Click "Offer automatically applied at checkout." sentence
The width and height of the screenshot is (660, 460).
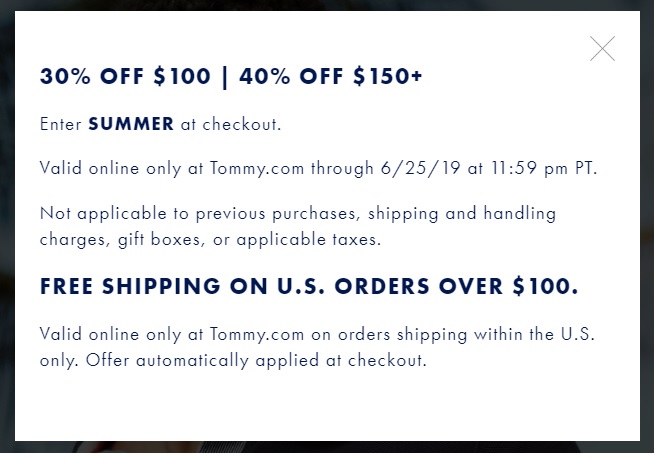point(258,360)
